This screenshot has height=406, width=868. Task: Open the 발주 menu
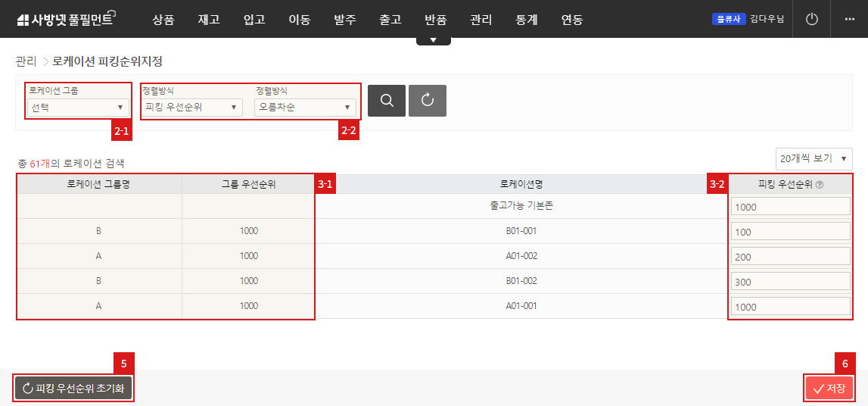[x=345, y=20]
